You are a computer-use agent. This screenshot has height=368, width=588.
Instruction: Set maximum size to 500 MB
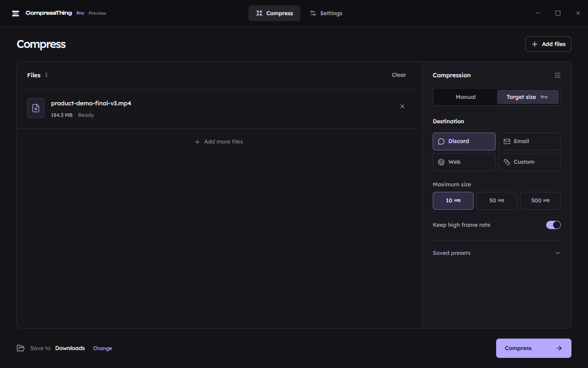pyautogui.click(x=540, y=201)
